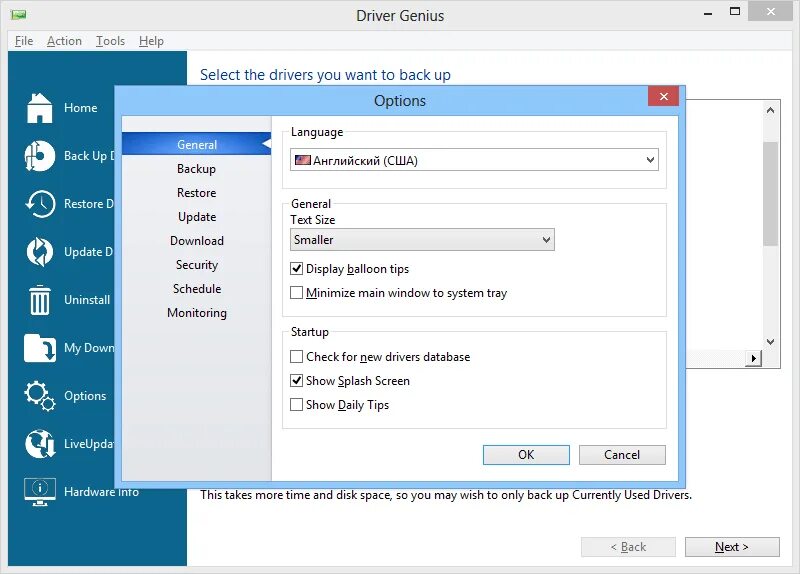Click the Update Drivers refresh icon

(39, 252)
